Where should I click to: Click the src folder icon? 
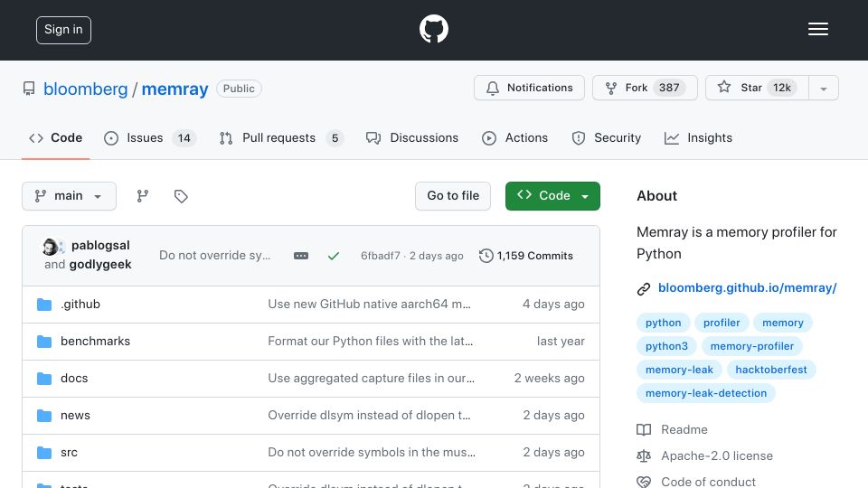pos(44,453)
